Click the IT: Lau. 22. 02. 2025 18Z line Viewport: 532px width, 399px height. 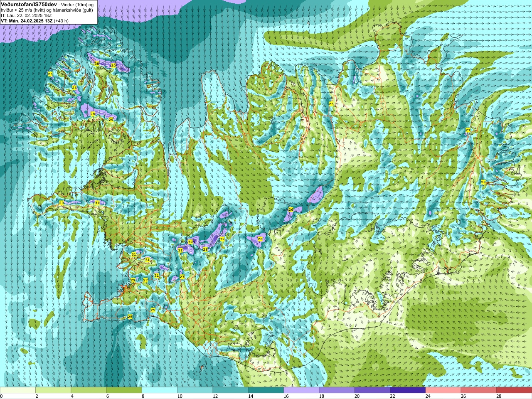(x=26, y=15)
